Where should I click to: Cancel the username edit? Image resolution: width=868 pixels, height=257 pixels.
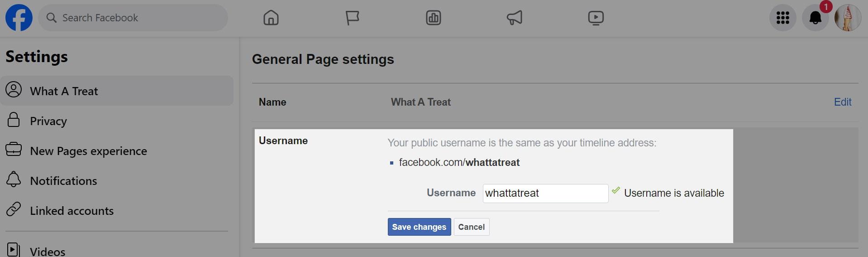(471, 227)
